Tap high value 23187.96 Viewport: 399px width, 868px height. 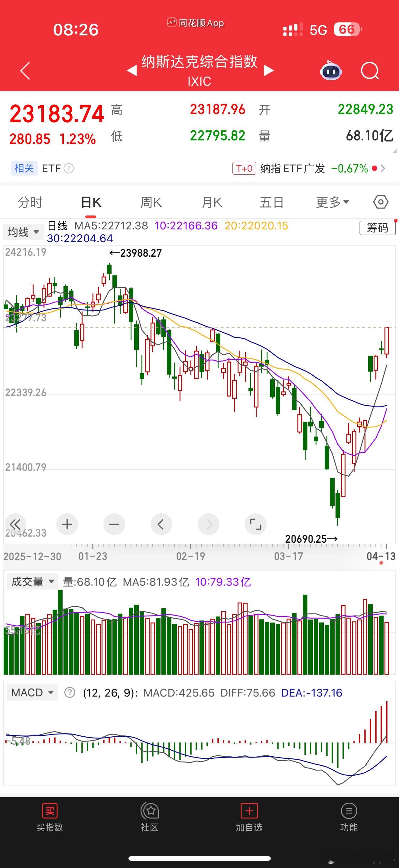218,110
